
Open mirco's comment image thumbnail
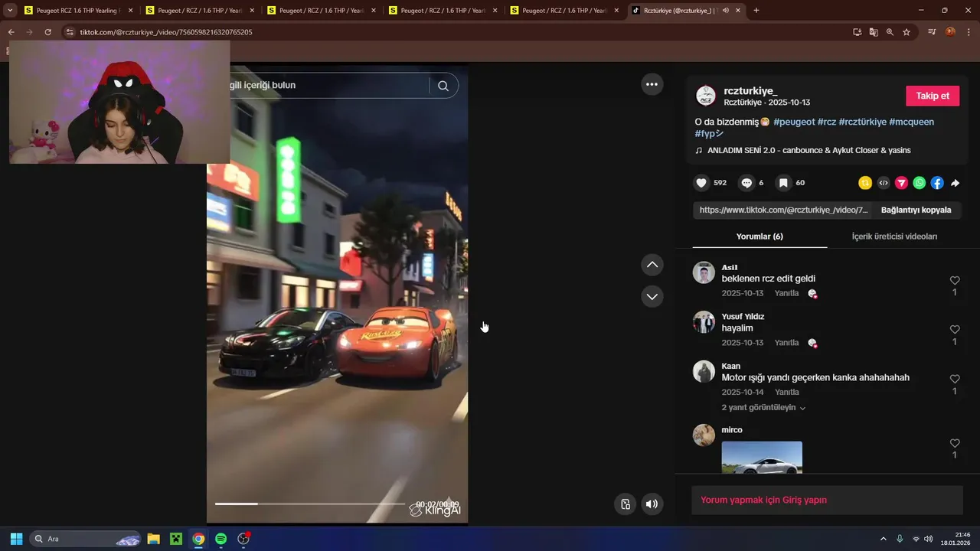tap(762, 457)
